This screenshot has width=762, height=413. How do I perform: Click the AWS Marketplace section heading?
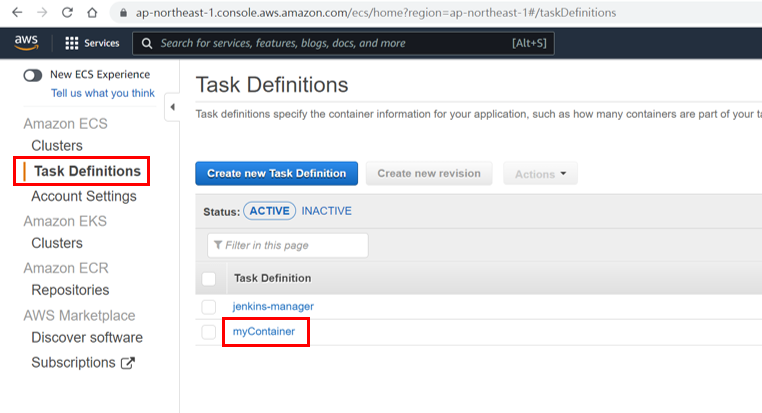tap(79, 315)
